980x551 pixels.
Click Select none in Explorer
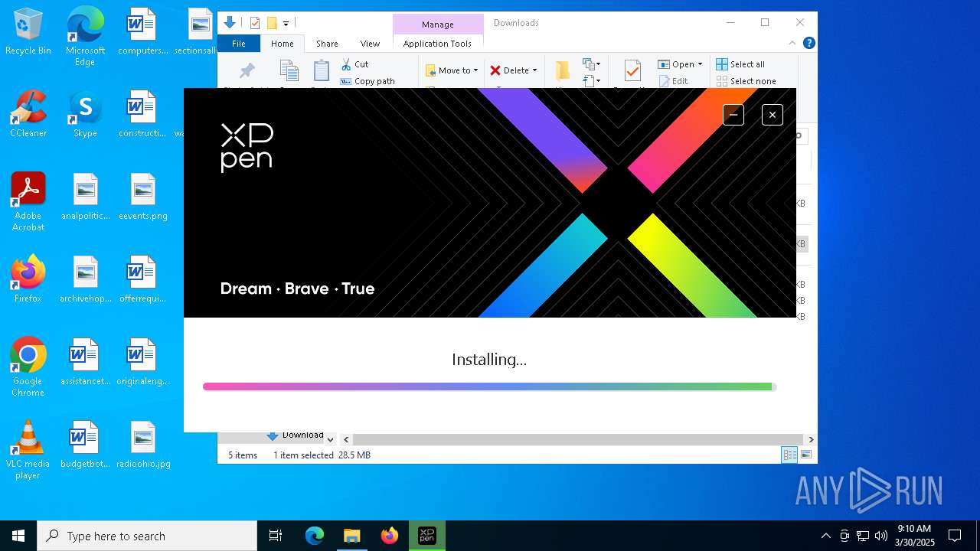746,81
